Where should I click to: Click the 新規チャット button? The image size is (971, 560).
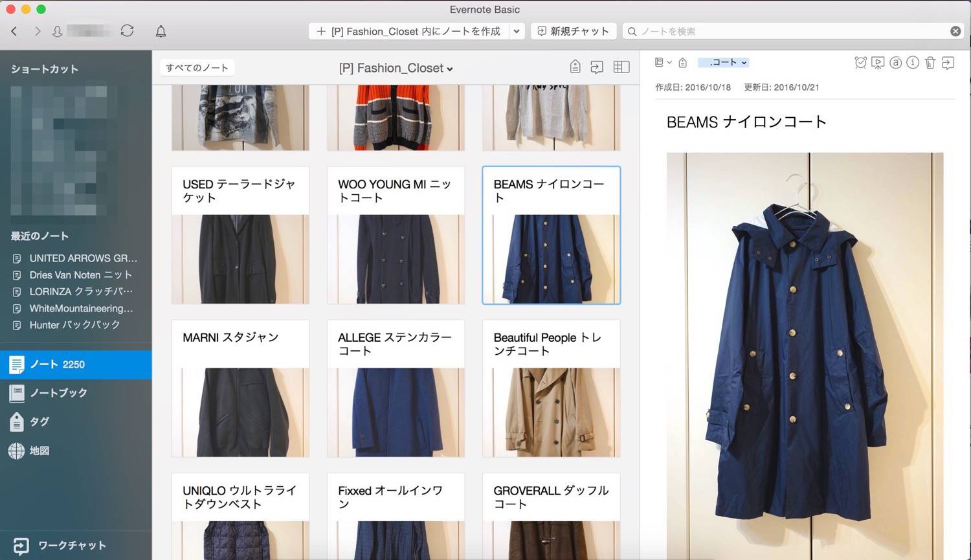point(573,31)
